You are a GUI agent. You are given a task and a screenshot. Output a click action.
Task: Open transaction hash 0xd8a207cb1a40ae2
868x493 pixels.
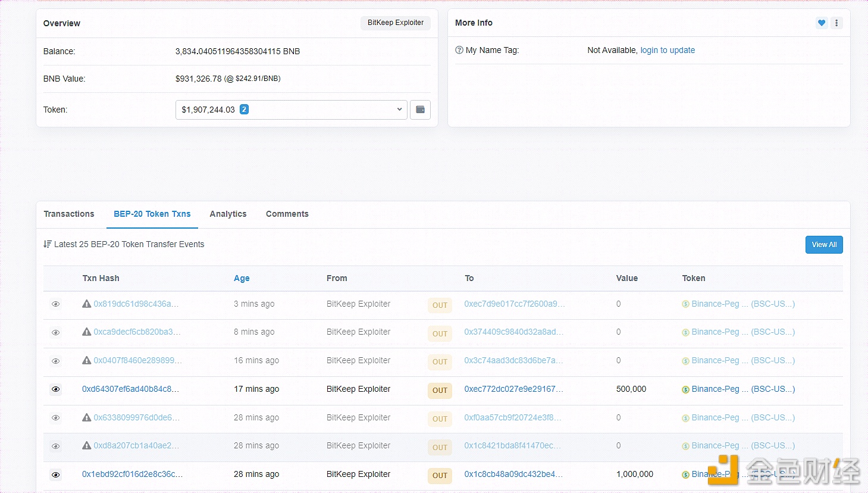point(136,445)
